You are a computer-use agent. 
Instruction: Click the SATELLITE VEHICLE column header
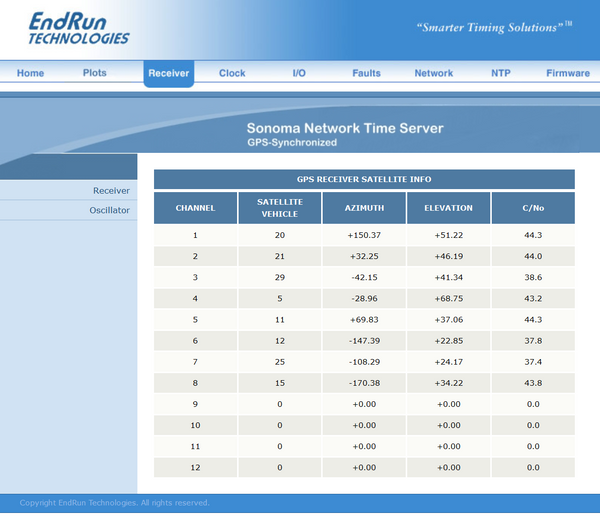click(280, 208)
